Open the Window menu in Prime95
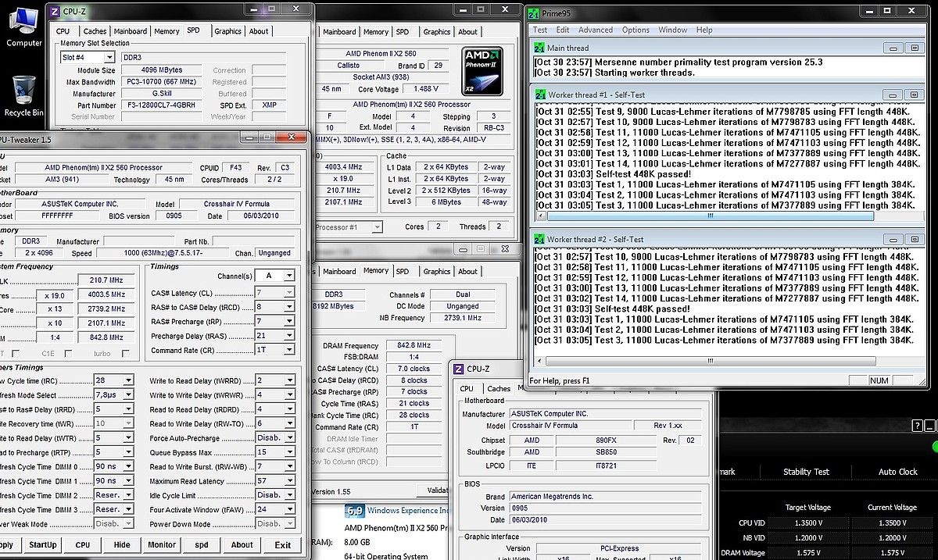 (x=673, y=30)
